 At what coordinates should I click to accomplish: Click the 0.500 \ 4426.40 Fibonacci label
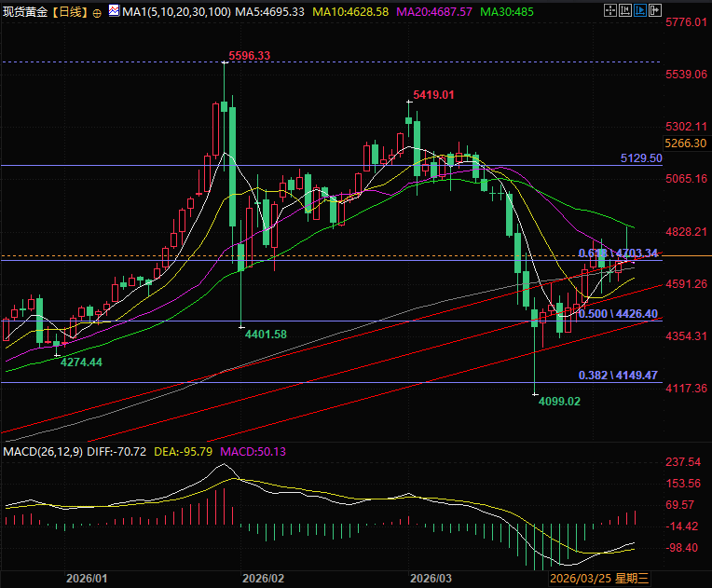click(618, 314)
